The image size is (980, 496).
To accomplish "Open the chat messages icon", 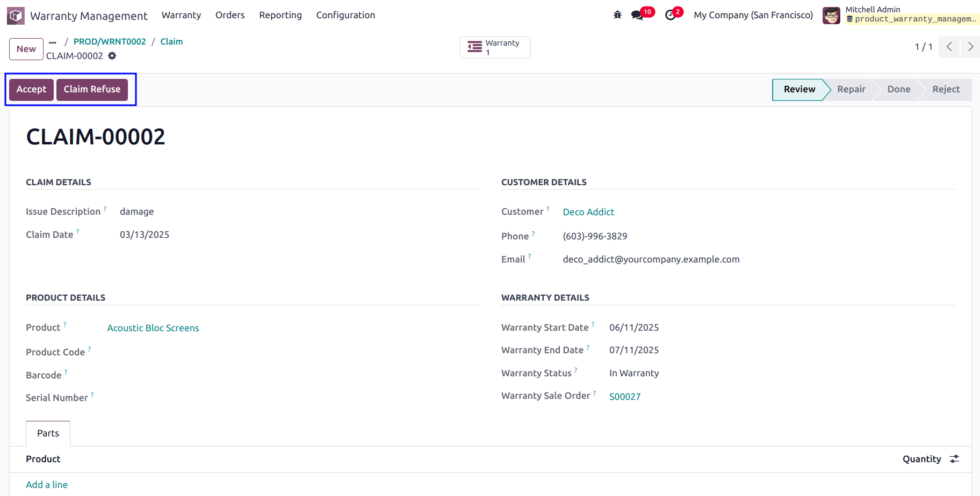I will (x=637, y=15).
